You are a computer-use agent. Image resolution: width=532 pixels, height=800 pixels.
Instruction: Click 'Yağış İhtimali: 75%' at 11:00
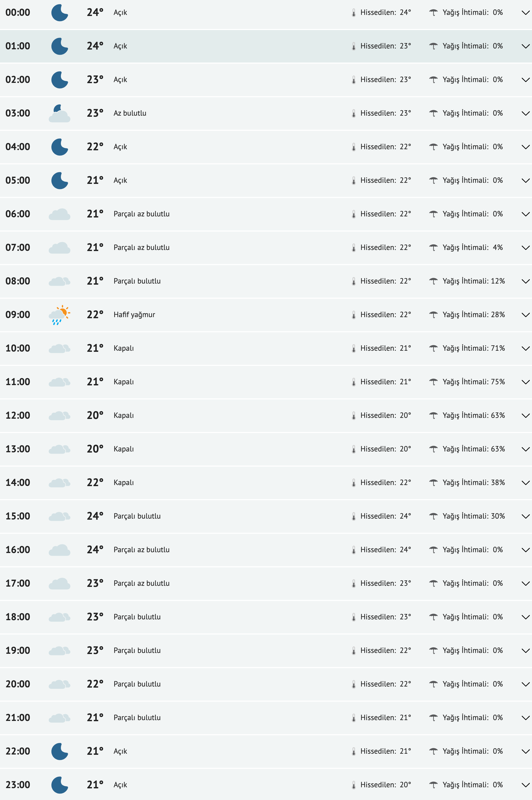473,382
